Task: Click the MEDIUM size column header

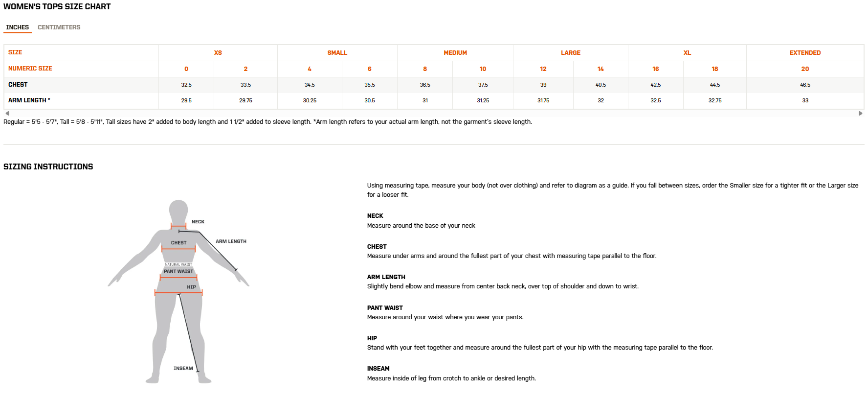Action: [x=455, y=53]
